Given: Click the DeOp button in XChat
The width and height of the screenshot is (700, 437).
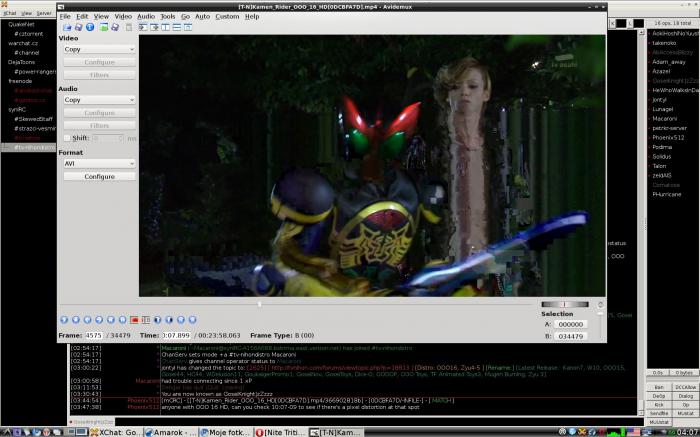Looking at the screenshot, I should tap(658, 396).
